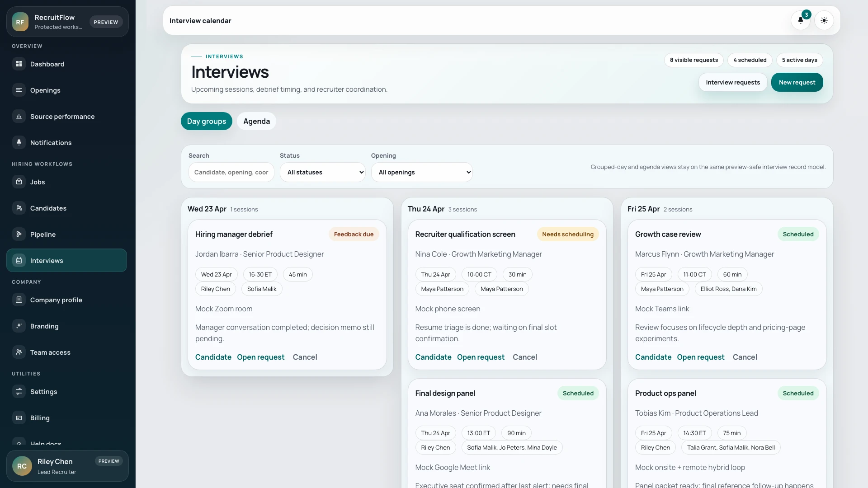Open request for Hiring manager debrief
Image resolution: width=868 pixels, height=488 pixels.
coord(261,357)
